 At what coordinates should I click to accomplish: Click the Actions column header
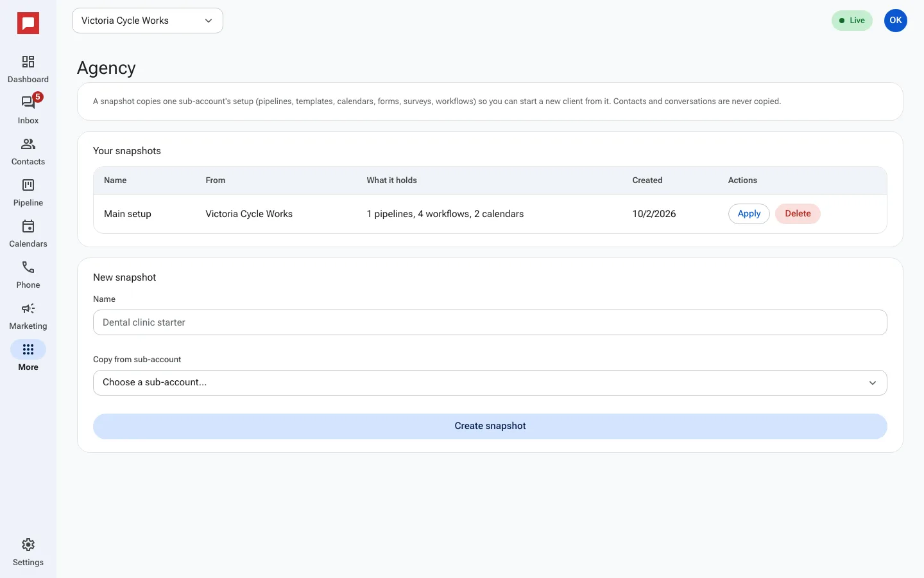click(x=742, y=180)
